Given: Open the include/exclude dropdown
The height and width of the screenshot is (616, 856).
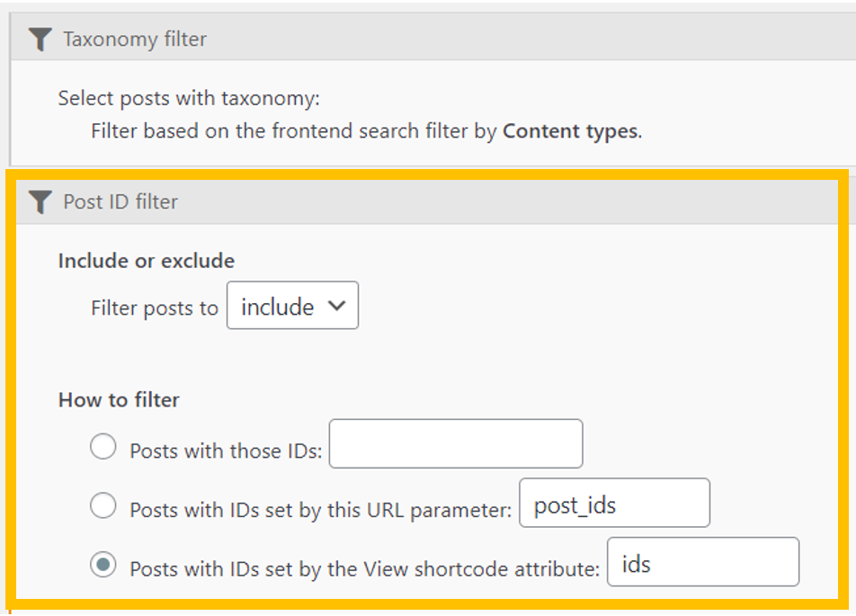Looking at the screenshot, I should point(292,307).
